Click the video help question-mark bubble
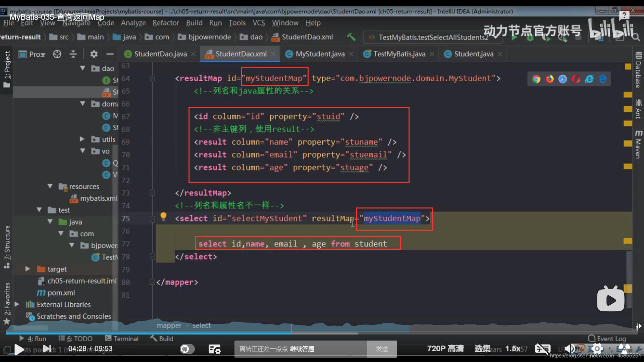The image size is (644, 362). pyautogui.click(x=624, y=15)
